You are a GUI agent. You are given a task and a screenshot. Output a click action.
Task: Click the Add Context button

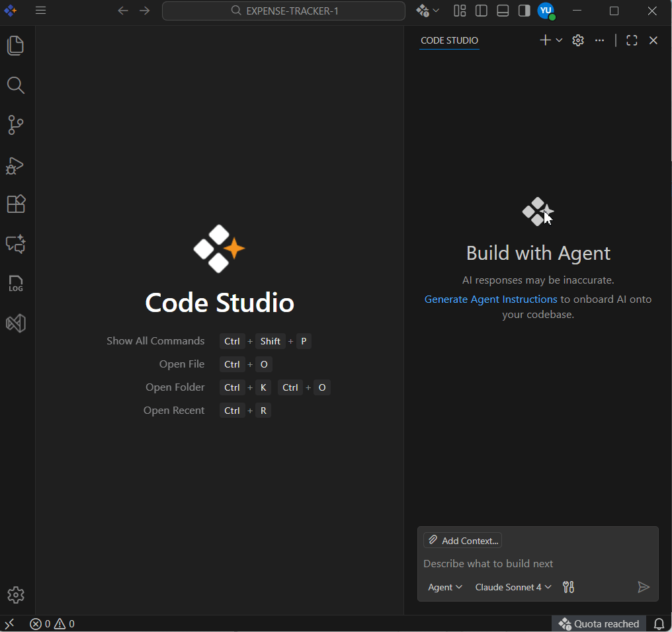point(463,540)
